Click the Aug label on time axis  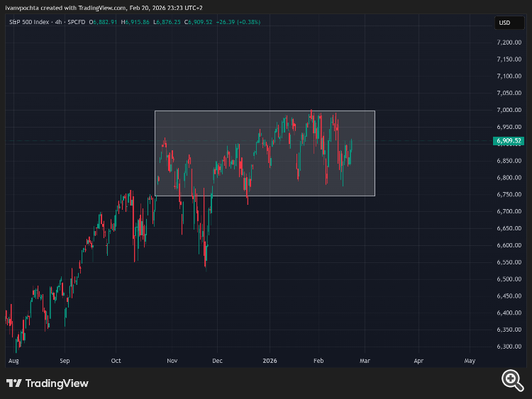click(13, 361)
